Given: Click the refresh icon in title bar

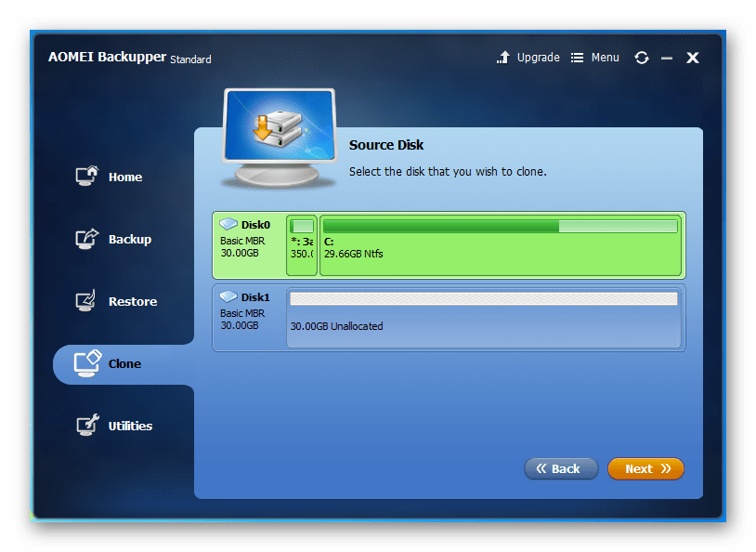Looking at the screenshot, I should (641, 58).
